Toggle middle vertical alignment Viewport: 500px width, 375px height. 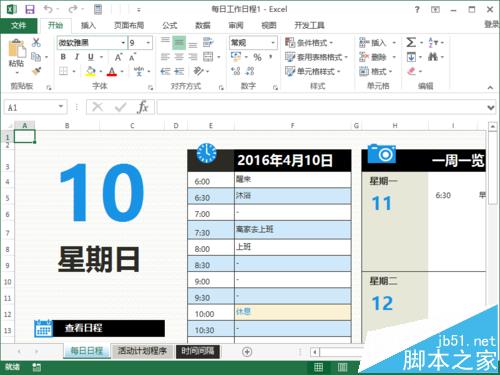tap(179, 43)
